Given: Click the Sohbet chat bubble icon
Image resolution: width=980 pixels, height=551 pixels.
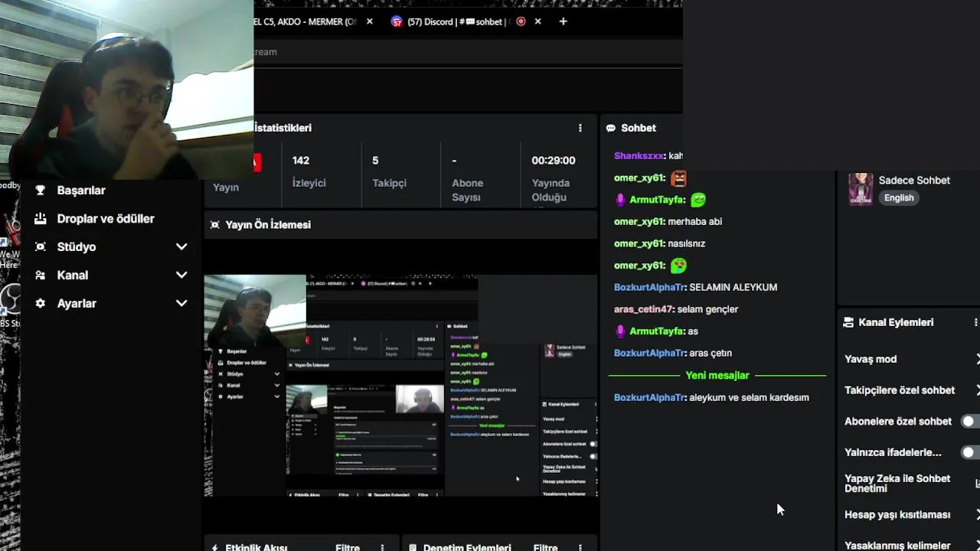Looking at the screenshot, I should [x=611, y=128].
